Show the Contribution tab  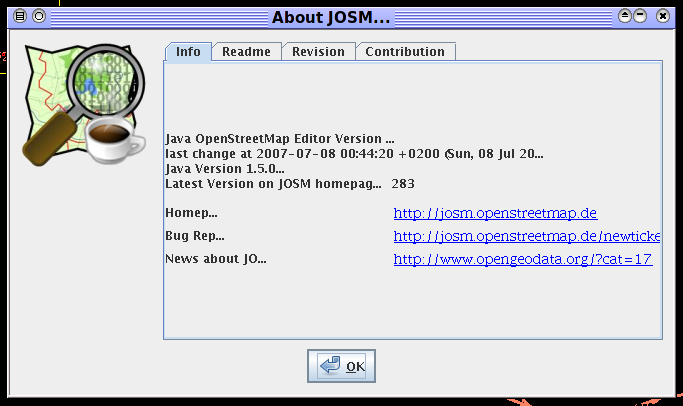pos(405,52)
